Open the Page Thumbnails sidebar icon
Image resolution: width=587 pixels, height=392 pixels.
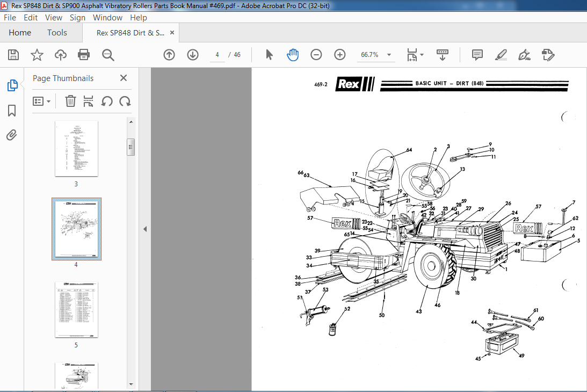click(x=12, y=85)
